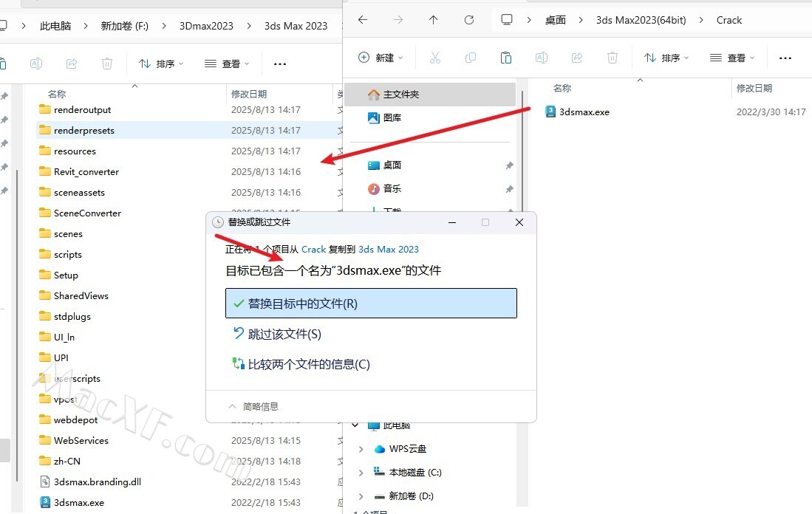This screenshot has height=514, width=812.
Task: Select the sceneassets folder
Action: 72,192
